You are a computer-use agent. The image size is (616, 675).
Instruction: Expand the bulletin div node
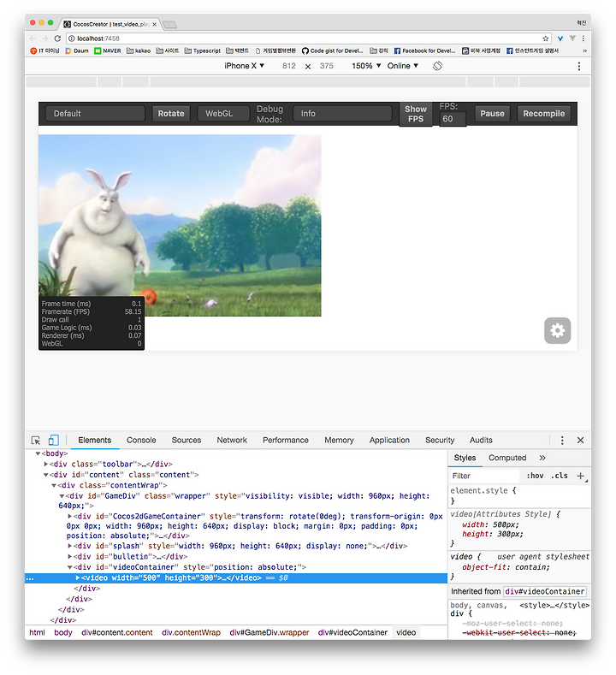[70, 557]
